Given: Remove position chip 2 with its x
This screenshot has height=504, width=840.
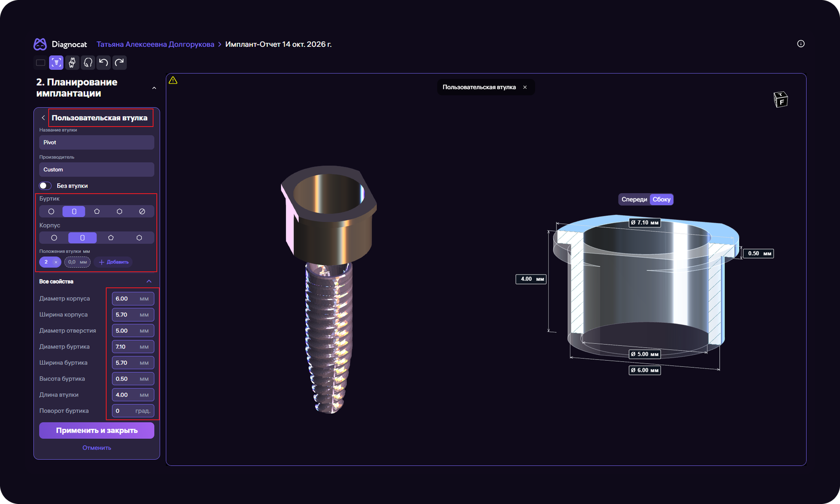Looking at the screenshot, I should [56, 262].
